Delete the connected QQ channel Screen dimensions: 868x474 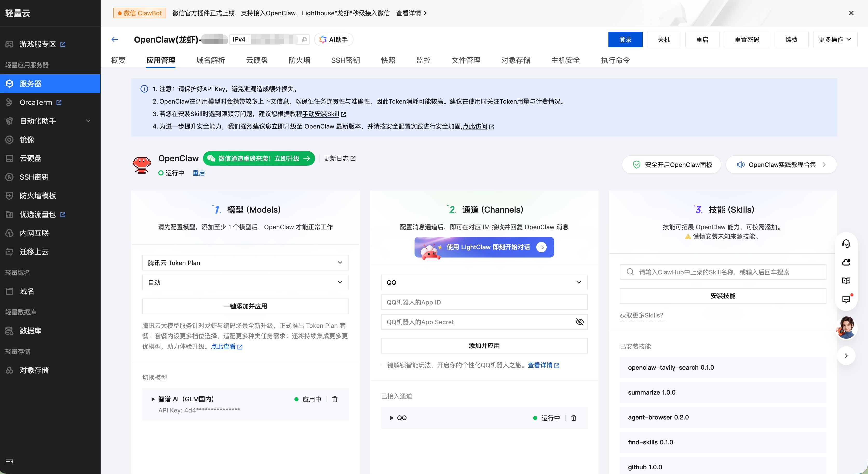[x=573, y=418]
